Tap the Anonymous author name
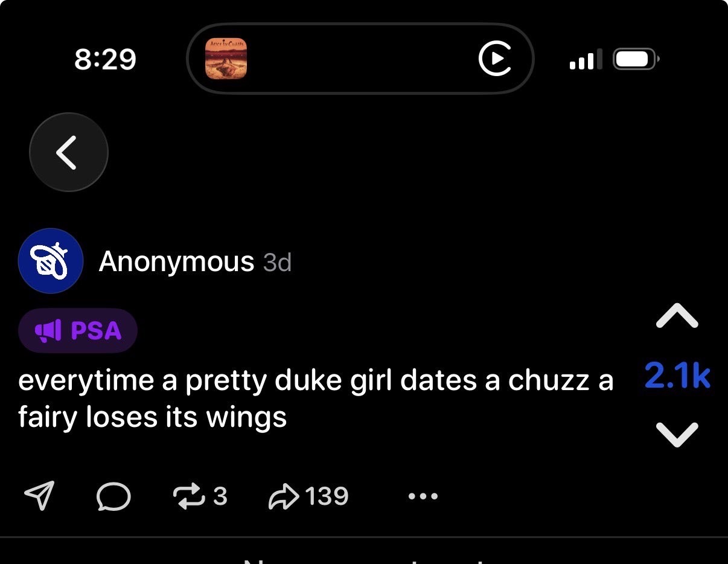 176,261
